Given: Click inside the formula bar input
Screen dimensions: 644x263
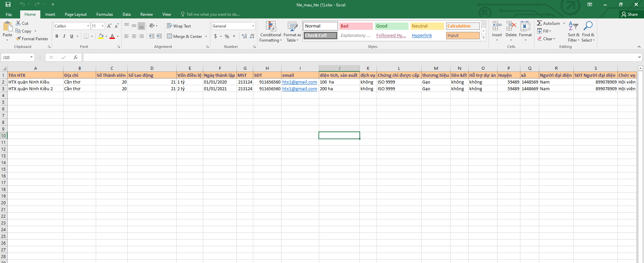Looking at the screenshot, I should pyautogui.click(x=359, y=57).
